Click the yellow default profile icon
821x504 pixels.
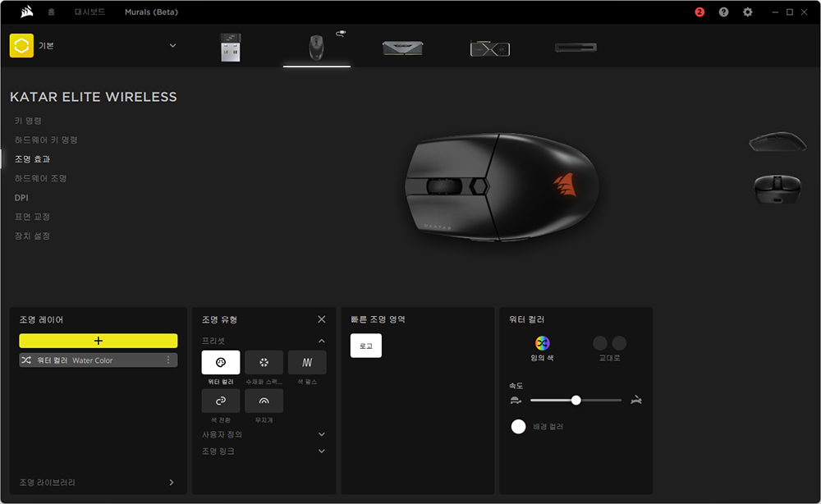pyautogui.click(x=21, y=45)
